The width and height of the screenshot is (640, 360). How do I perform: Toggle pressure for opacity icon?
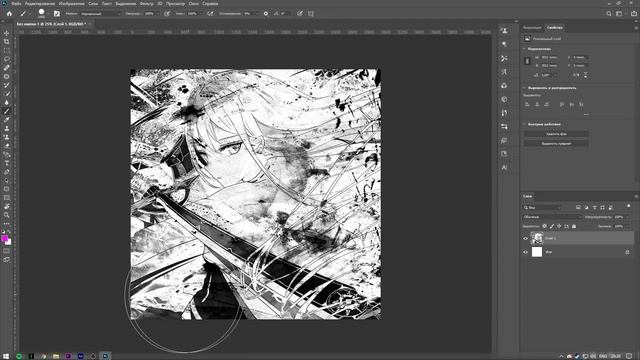click(167, 13)
